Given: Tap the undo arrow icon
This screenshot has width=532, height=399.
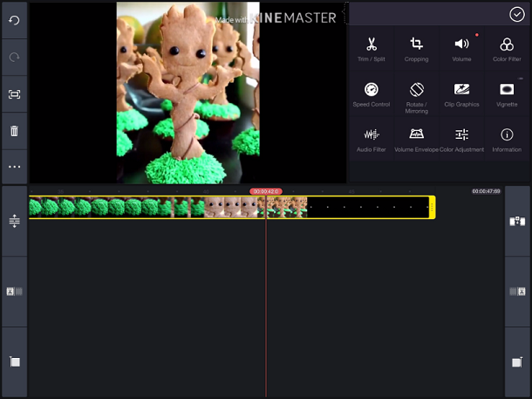Looking at the screenshot, I should click(x=14, y=20).
